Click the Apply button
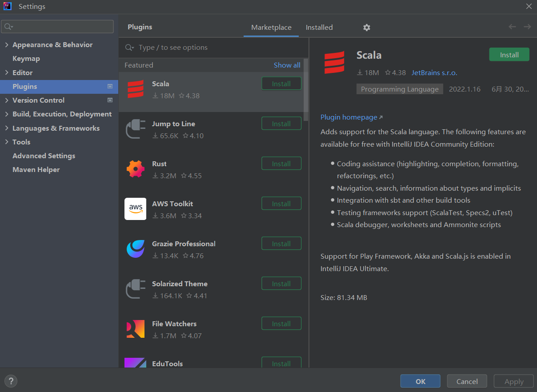 coord(514,381)
